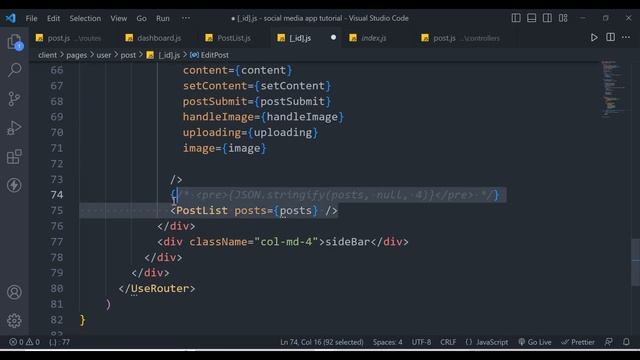This screenshot has width=640, height=360.
Task: Open Source Control view
Action: [14, 99]
